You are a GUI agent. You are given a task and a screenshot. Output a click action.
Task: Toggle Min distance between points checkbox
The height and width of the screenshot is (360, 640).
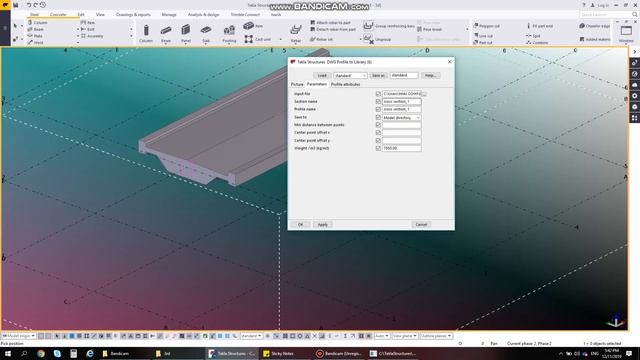[378, 125]
